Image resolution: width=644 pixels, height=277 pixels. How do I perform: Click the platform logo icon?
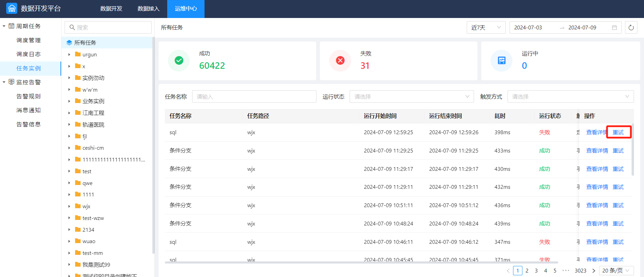(x=12, y=9)
